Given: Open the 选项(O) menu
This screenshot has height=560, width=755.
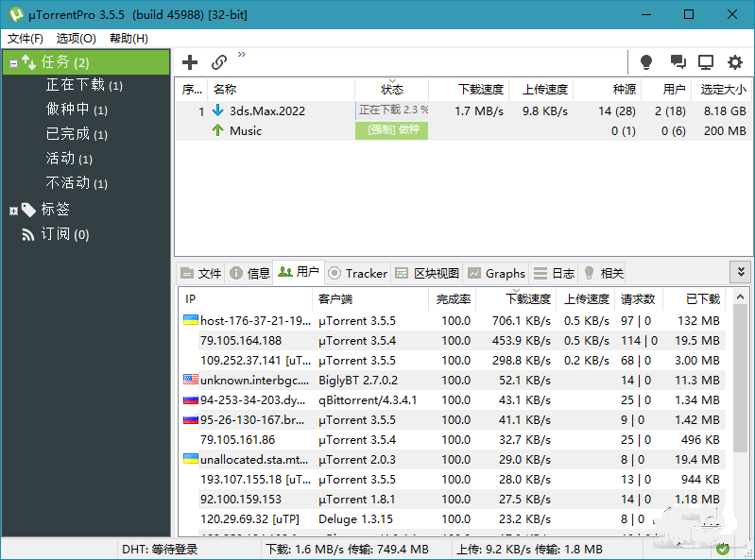Looking at the screenshot, I should 76,39.
